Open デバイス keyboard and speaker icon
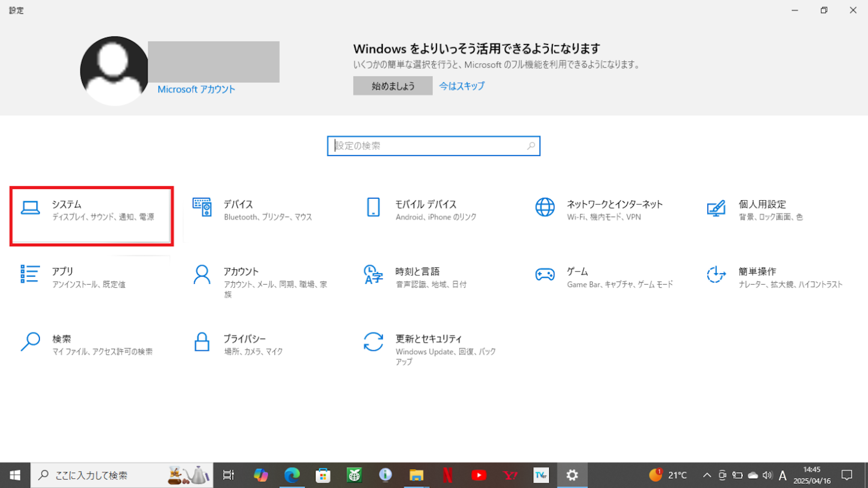 (x=202, y=207)
